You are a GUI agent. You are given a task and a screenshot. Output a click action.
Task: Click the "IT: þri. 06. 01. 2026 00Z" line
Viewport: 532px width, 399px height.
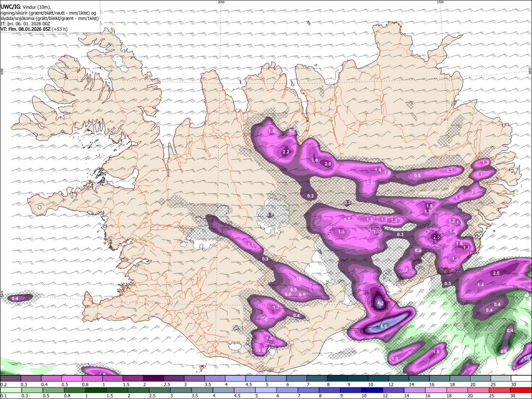pyautogui.click(x=26, y=24)
